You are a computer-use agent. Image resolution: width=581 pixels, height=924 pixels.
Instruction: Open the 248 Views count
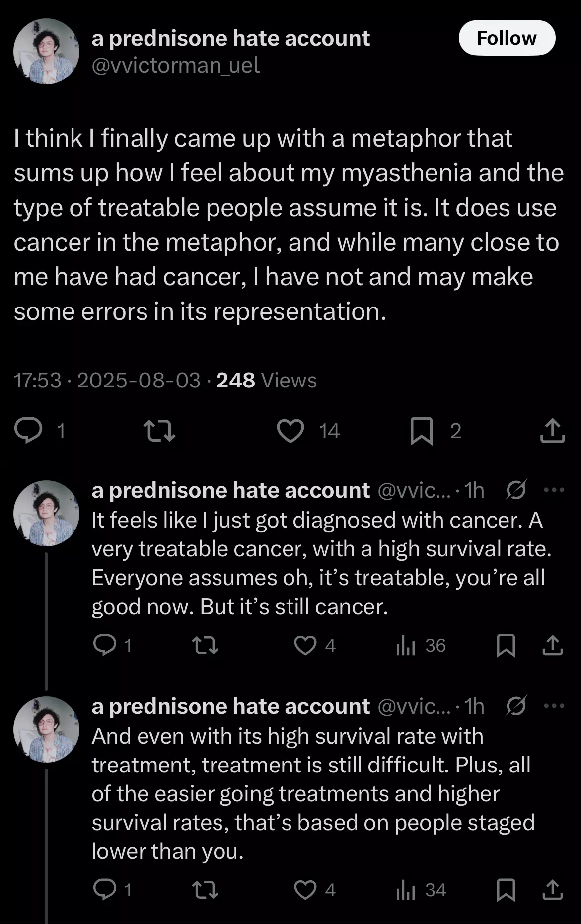click(x=266, y=381)
